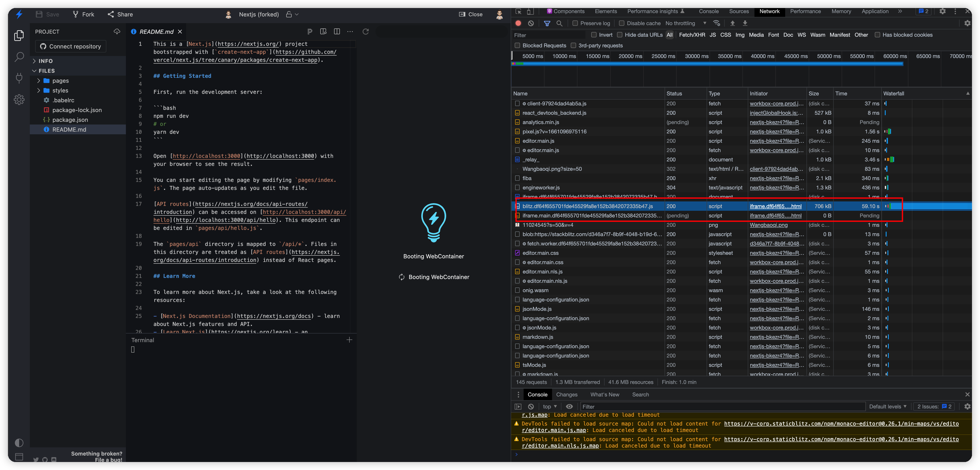Open the Changes tab in bottom panel
980x470 pixels.
click(567, 394)
